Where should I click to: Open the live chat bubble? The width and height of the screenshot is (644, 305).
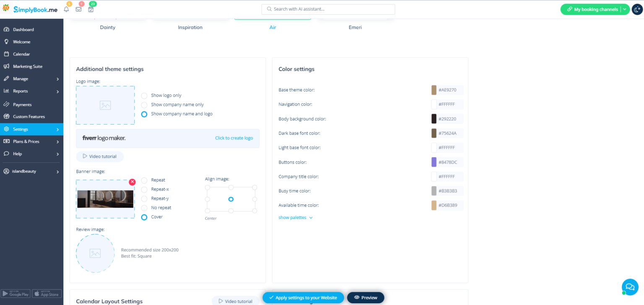(x=630, y=287)
